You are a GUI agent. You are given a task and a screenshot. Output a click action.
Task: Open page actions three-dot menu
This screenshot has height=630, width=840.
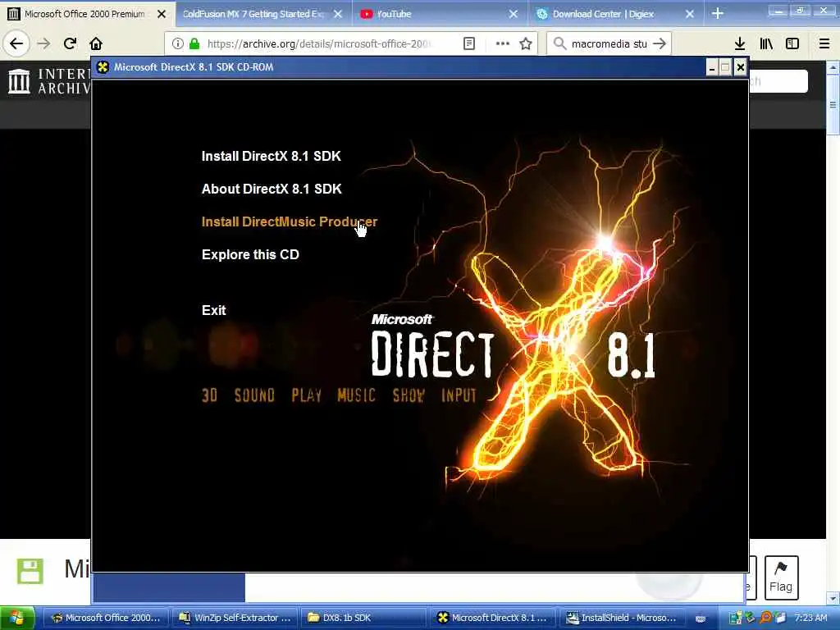[x=503, y=43]
